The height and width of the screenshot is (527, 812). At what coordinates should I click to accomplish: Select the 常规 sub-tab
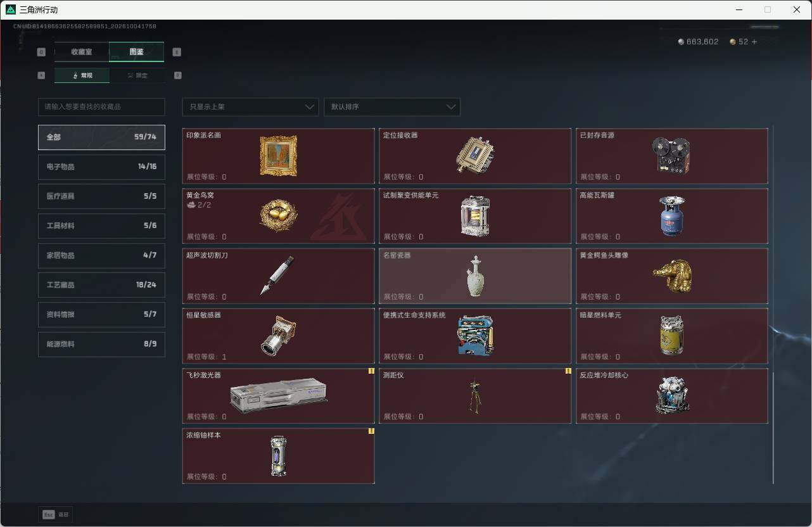[x=82, y=75]
